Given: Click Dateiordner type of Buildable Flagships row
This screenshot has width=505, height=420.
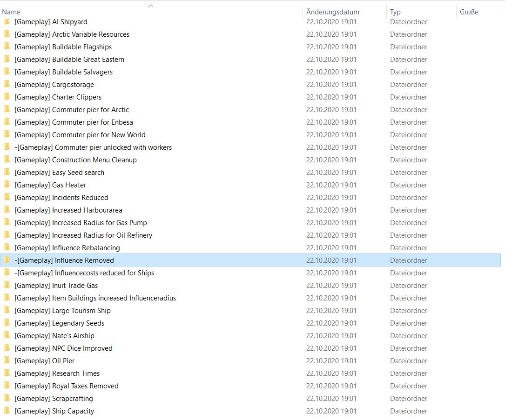Looking at the screenshot, I should pyautogui.click(x=409, y=47).
